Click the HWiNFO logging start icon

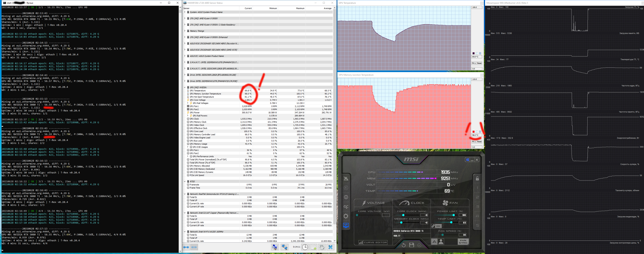coord(313,247)
